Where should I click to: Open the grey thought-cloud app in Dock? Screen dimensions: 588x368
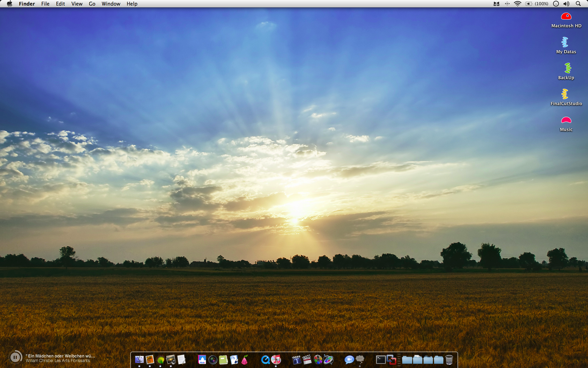pos(360,360)
